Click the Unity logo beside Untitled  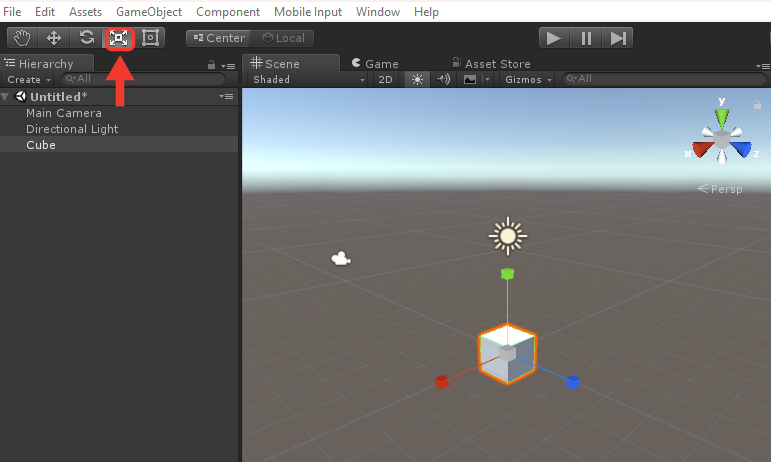20,96
